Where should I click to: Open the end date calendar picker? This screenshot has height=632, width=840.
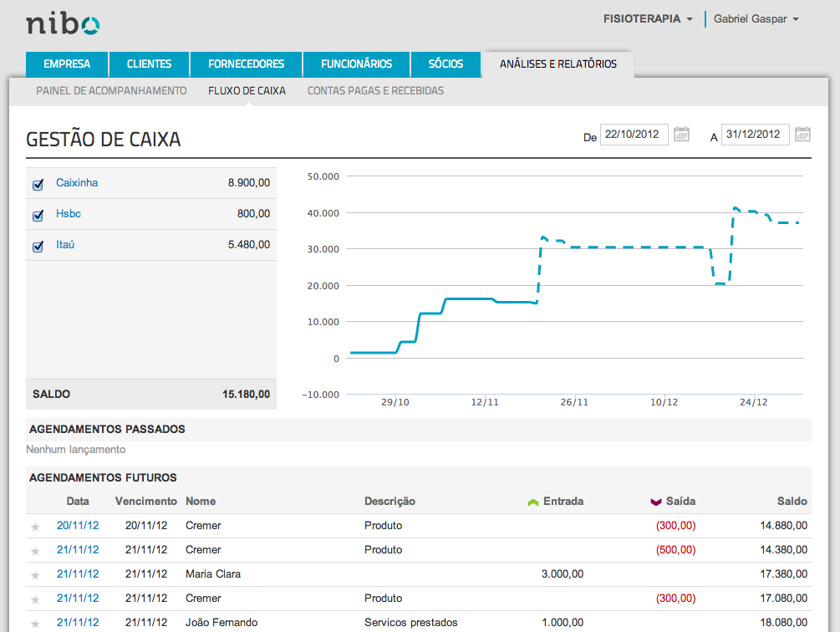click(802, 133)
